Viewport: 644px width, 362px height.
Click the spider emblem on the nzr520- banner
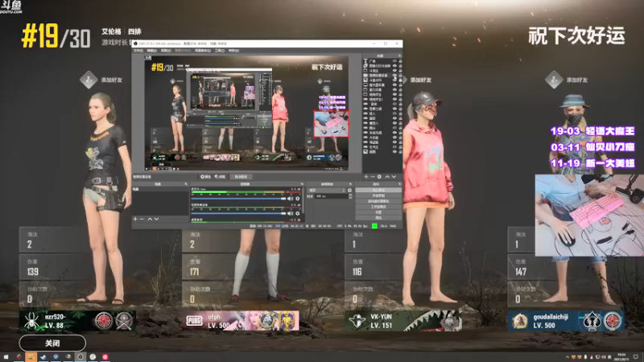pyautogui.click(x=31, y=321)
